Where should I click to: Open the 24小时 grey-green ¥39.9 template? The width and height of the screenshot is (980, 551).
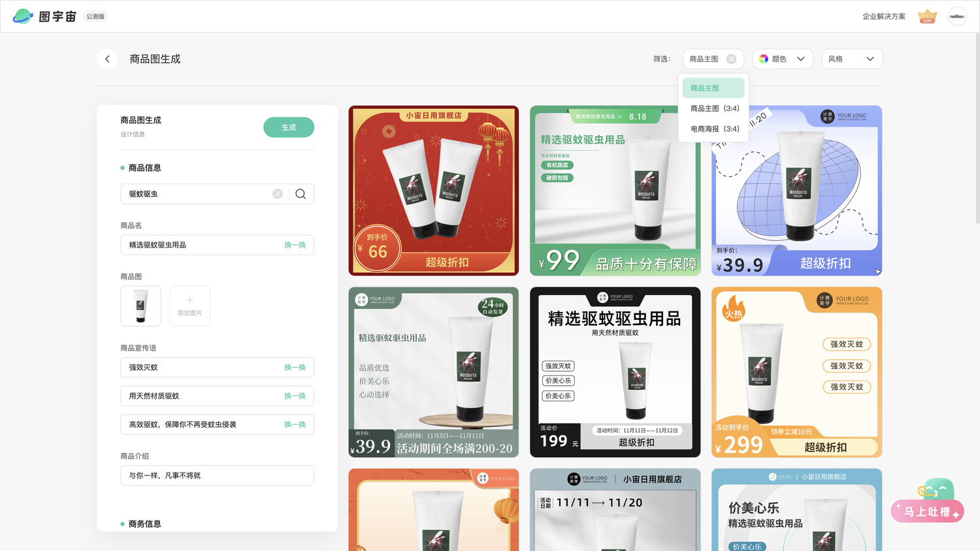pos(434,372)
